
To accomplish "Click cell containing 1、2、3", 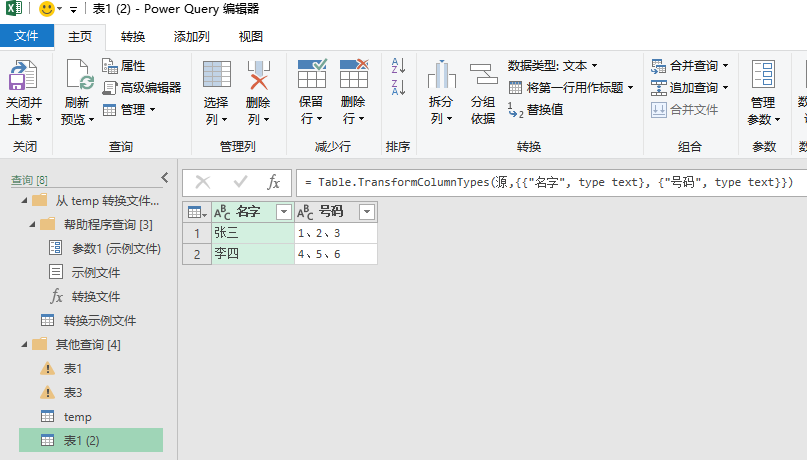I will [x=336, y=233].
